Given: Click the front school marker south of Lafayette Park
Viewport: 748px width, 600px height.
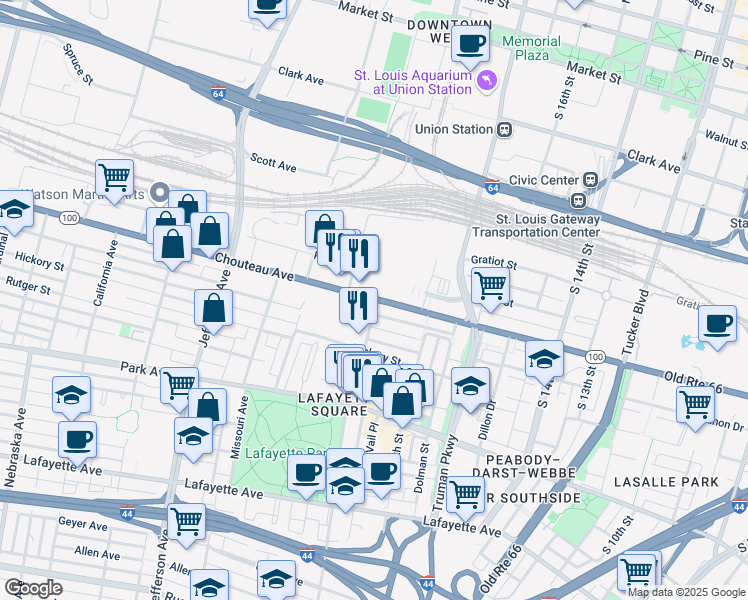Looking at the screenshot, I should pyautogui.click(x=345, y=487).
